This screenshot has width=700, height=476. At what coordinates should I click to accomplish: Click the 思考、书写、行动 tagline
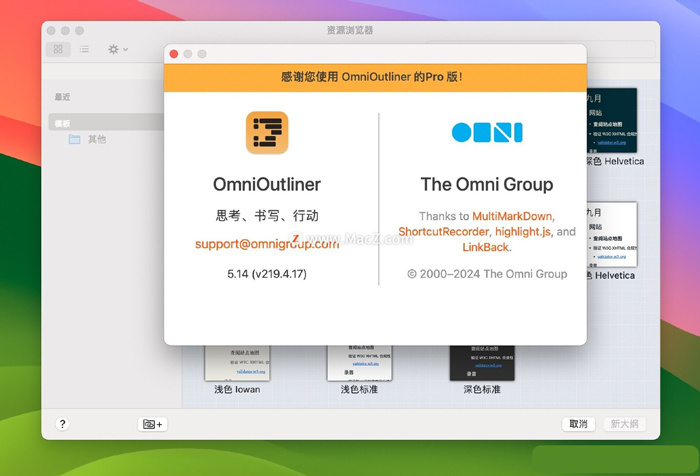tap(267, 216)
